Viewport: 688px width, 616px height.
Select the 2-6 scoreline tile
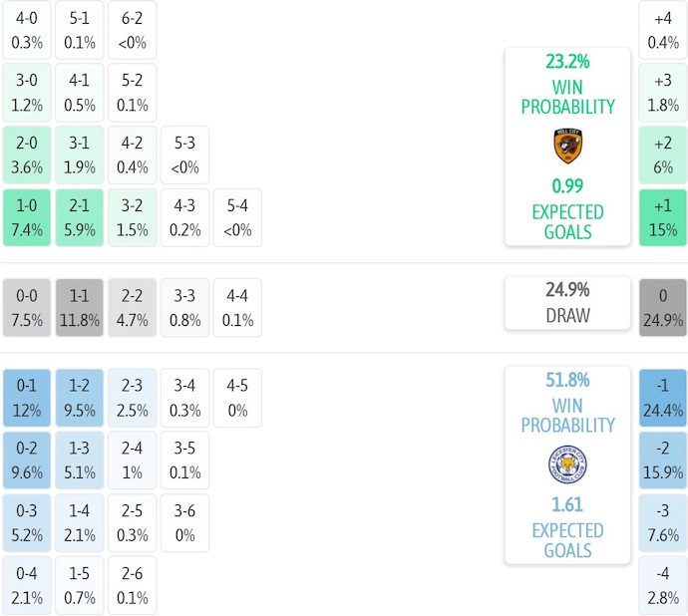[x=132, y=586]
